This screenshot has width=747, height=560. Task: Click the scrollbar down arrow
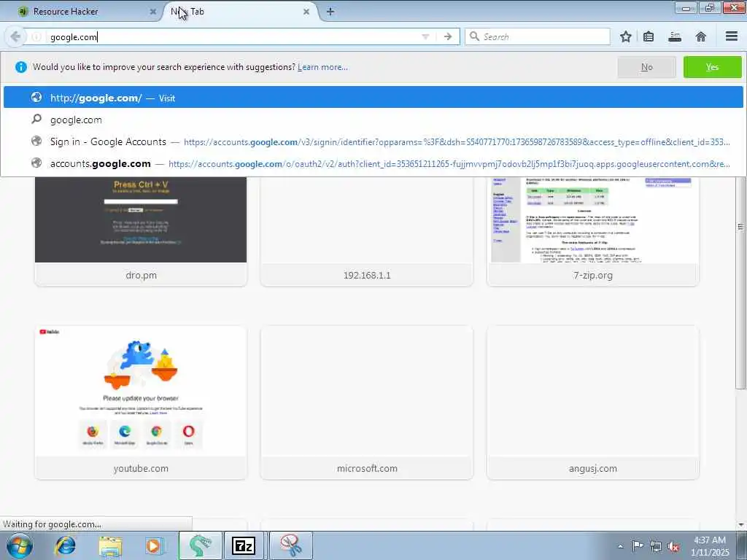tap(741, 525)
